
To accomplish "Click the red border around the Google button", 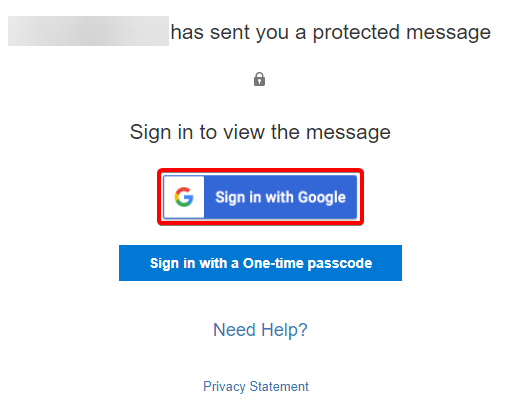I will coord(260,170).
